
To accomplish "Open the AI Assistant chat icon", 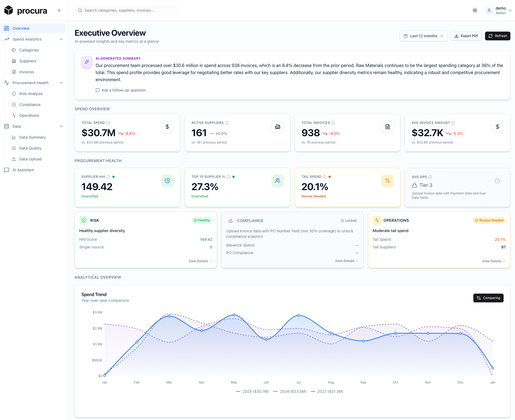I will click(7, 170).
